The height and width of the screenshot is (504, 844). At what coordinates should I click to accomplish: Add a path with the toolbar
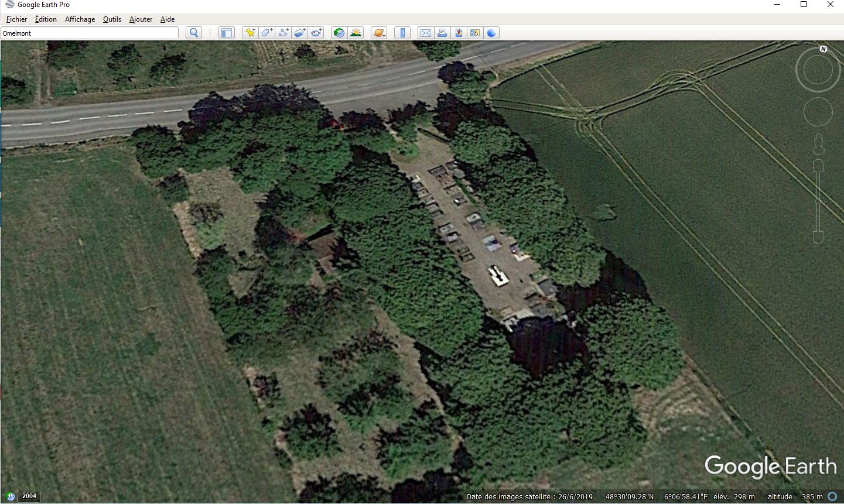click(283, 33)
